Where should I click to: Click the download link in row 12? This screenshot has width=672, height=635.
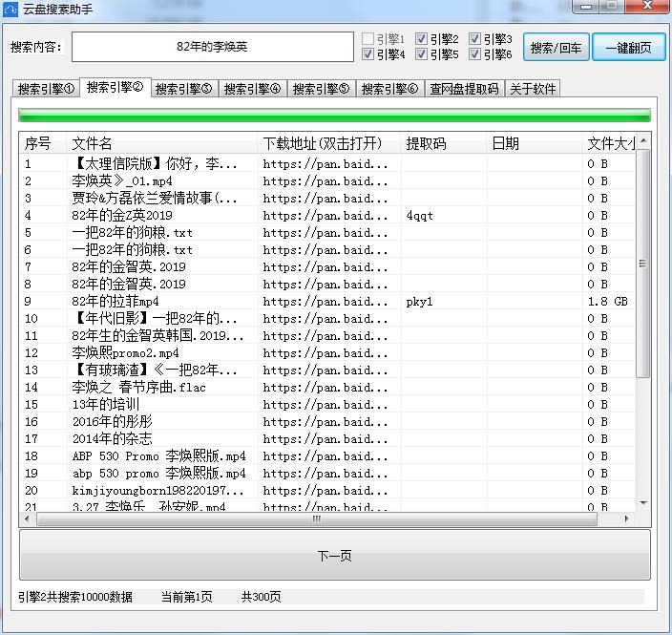pos(325,353)
